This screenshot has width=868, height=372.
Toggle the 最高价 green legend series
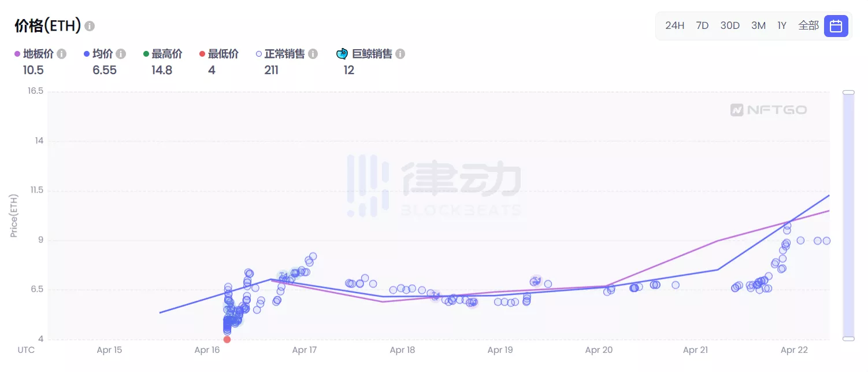tap(162, 54)
